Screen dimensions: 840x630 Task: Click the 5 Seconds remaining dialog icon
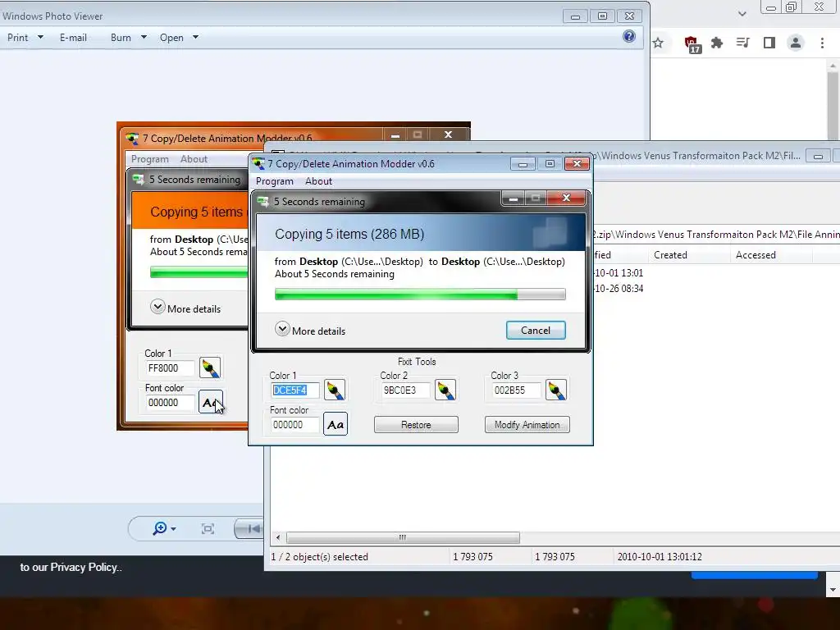(263, 202)
